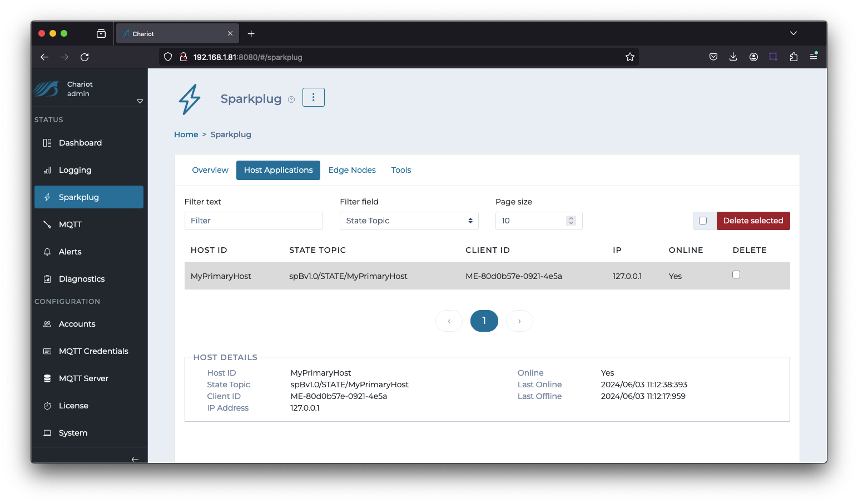Switch to the Overview tab
The image size is (858, 504).
point(210,170)
